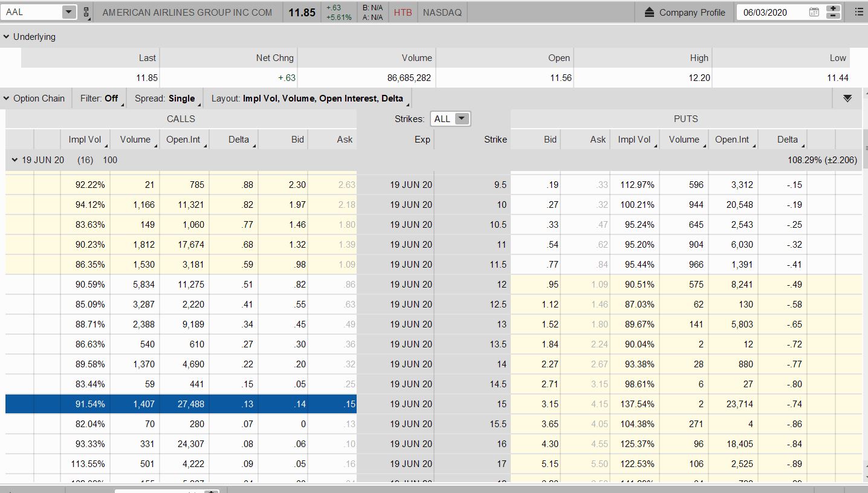Click the double-arrow icon in Option Chain bar
The image size is (868, 493).
(x=847, y=98)
